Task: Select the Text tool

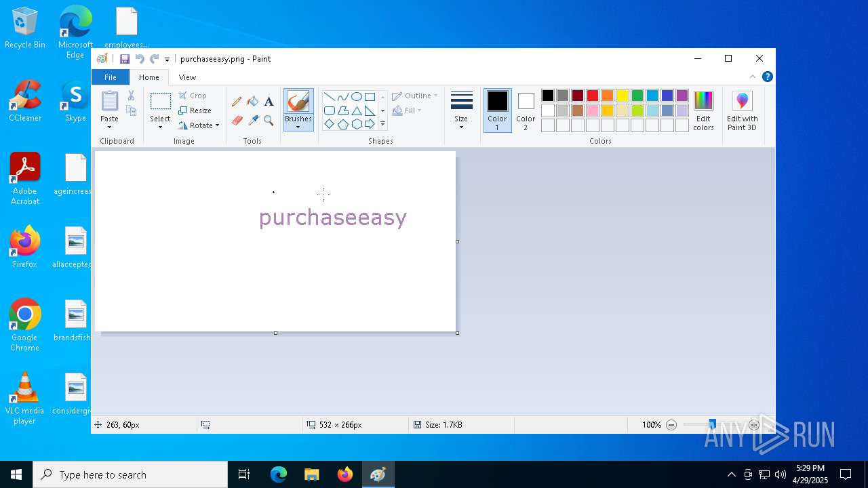Action: [269, 102]
